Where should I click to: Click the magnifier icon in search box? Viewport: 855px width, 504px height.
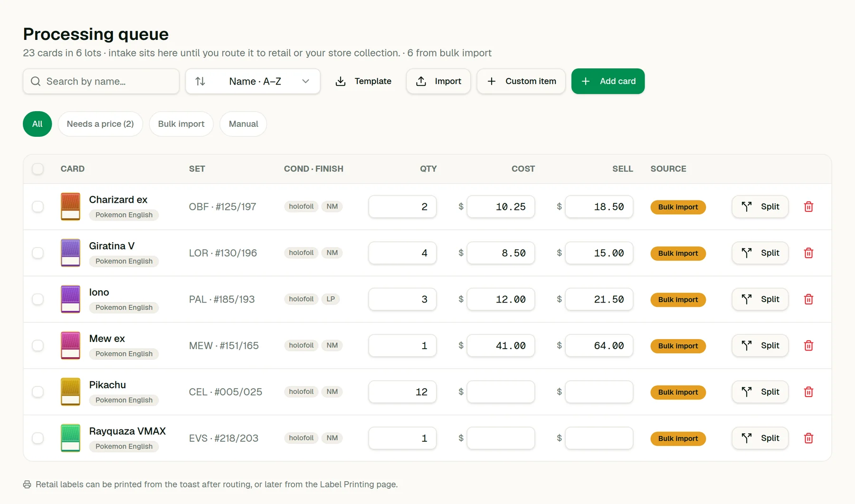point(36,81)
